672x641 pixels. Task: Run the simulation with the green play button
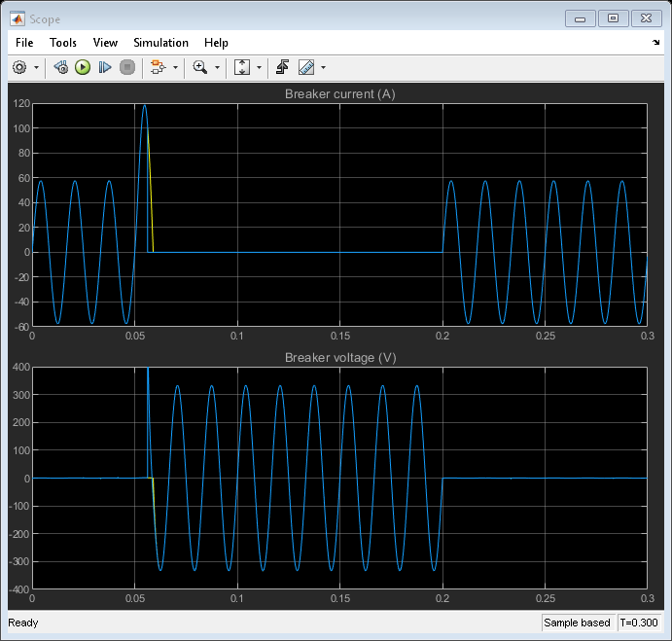[83, 67]
